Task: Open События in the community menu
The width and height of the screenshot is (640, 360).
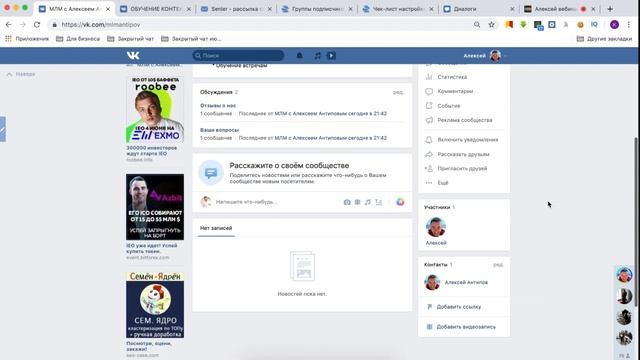Action: [449, 106]
